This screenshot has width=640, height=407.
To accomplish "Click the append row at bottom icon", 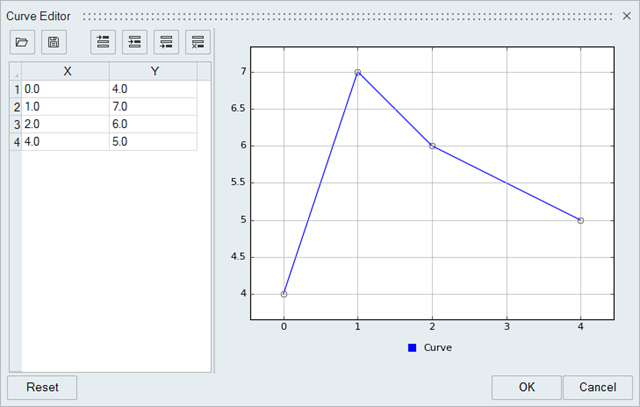I will point(167,42).
